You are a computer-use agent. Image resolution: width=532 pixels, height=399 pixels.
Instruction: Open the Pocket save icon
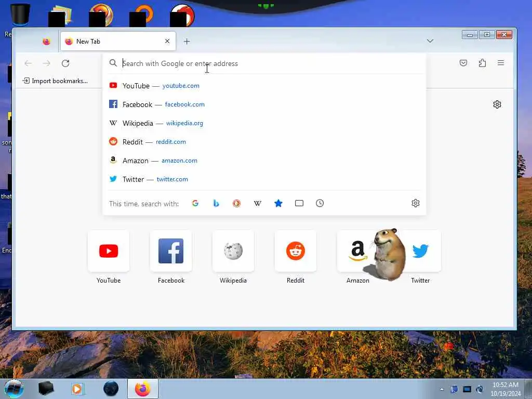[x=463, y=63]
